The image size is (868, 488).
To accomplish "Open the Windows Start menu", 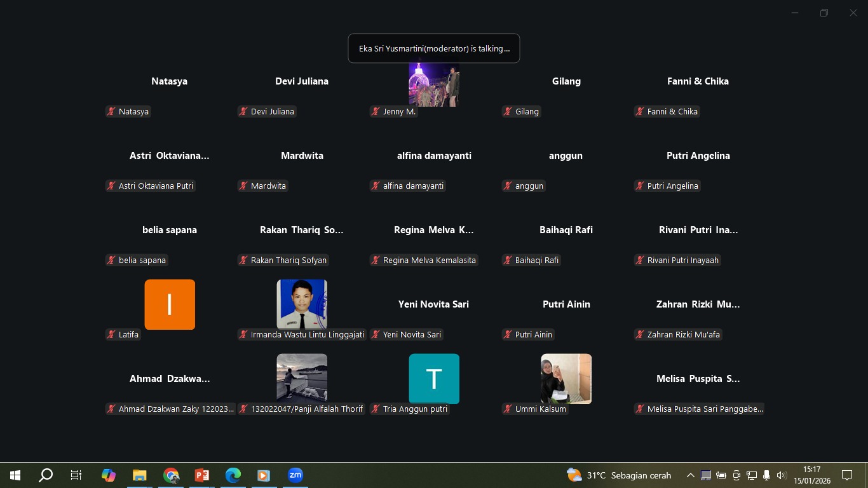I will coord(15,475).
